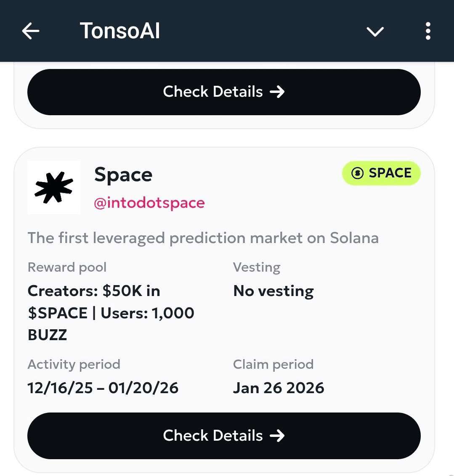Click the leveraged prediction market description
The height and width of the screenshot is (476, 454).
point(203,238)
